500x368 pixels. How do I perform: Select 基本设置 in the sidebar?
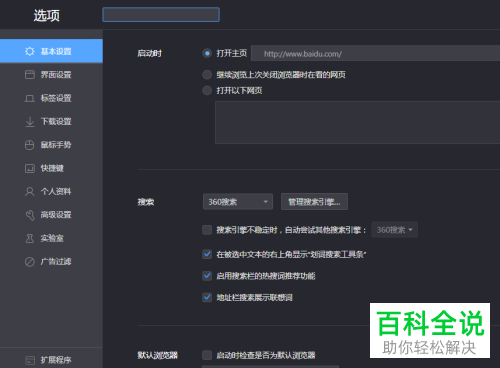(51, 51)
